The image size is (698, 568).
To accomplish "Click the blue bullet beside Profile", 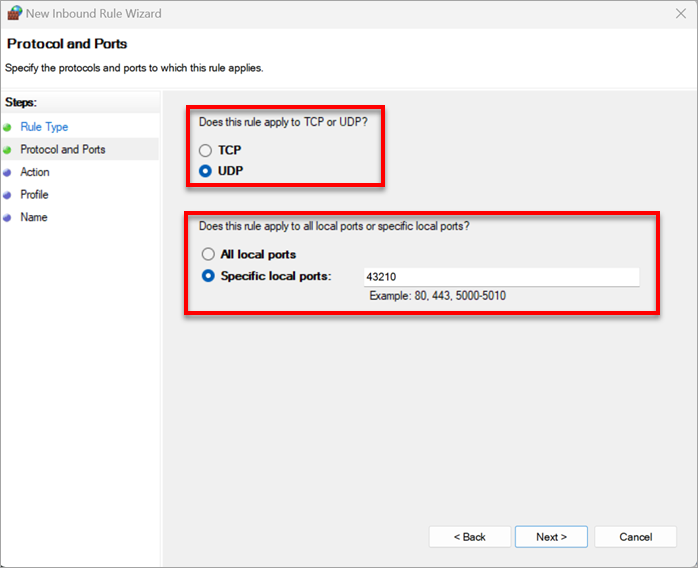I will click(x=7, y=195).
